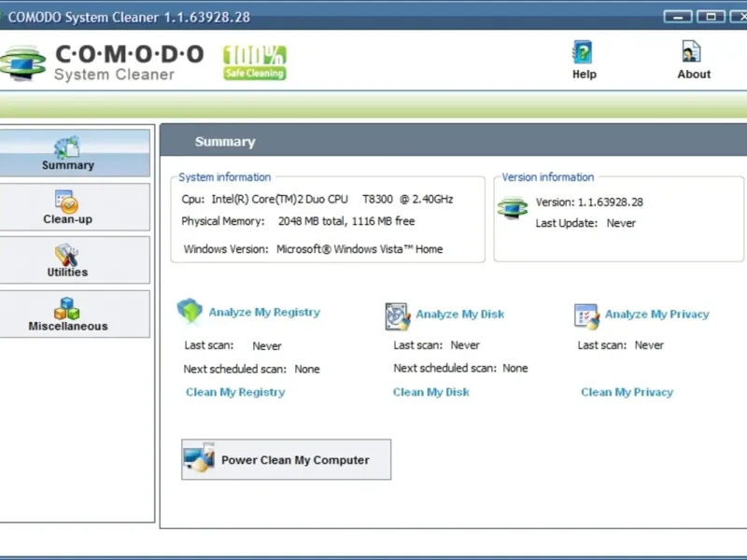747x560 pixels.
Task: Click Analyze My Privacy link
Action: [x=657, y=315]
